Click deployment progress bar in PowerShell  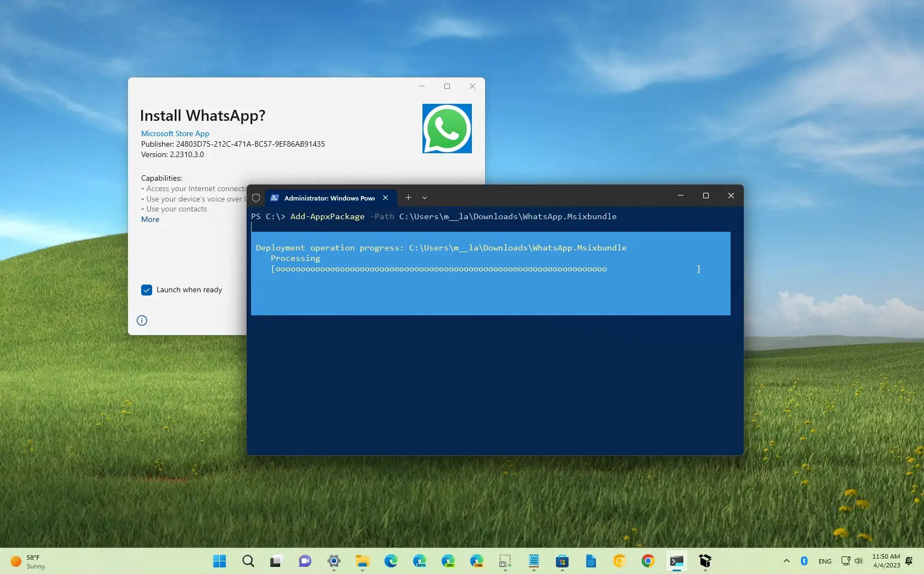(x=486, y=269)
